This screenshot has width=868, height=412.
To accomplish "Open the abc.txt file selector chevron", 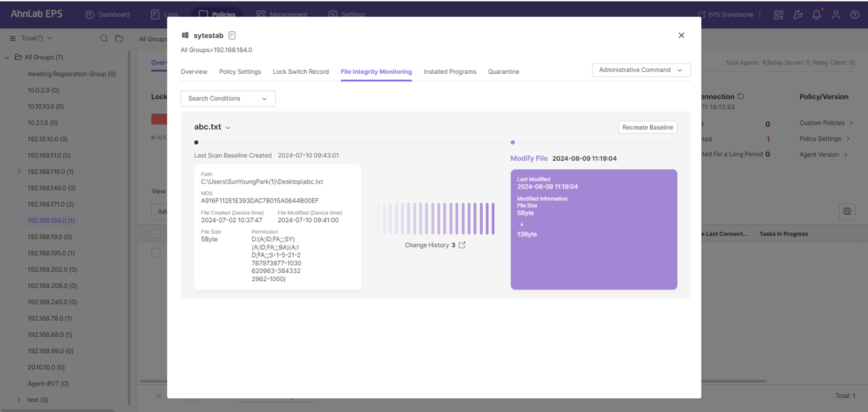I will point(228,127).
